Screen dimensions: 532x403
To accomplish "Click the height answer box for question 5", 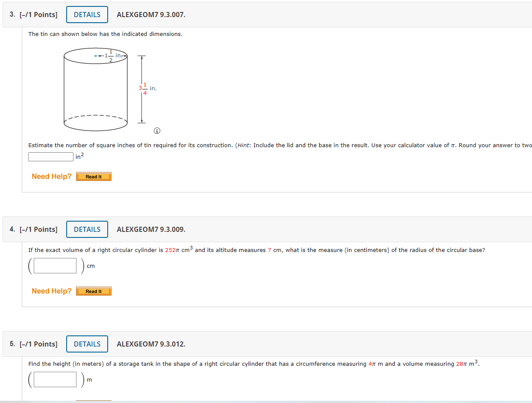I will 53,379.
